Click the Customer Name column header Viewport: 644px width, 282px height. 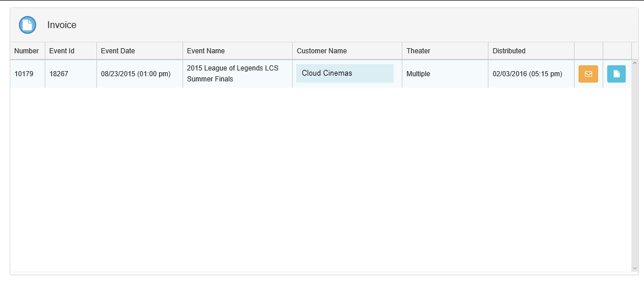321,51
